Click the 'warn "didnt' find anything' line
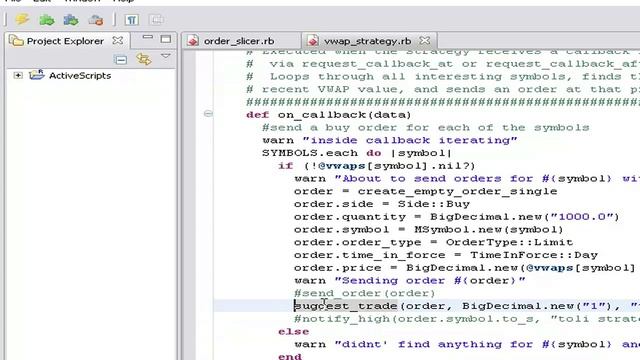 point(467,344)
